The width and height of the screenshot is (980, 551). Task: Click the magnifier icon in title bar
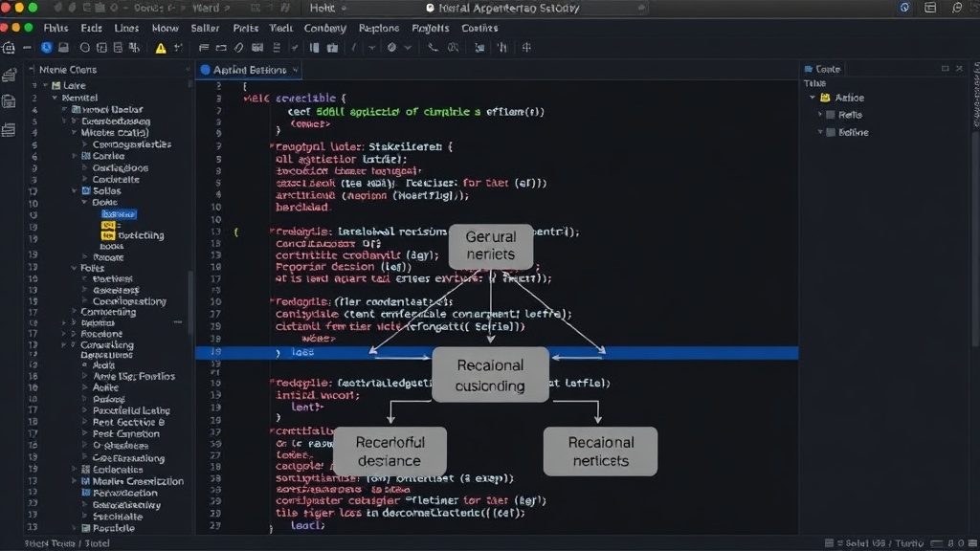pyautogui.click(x=957, y=8)
